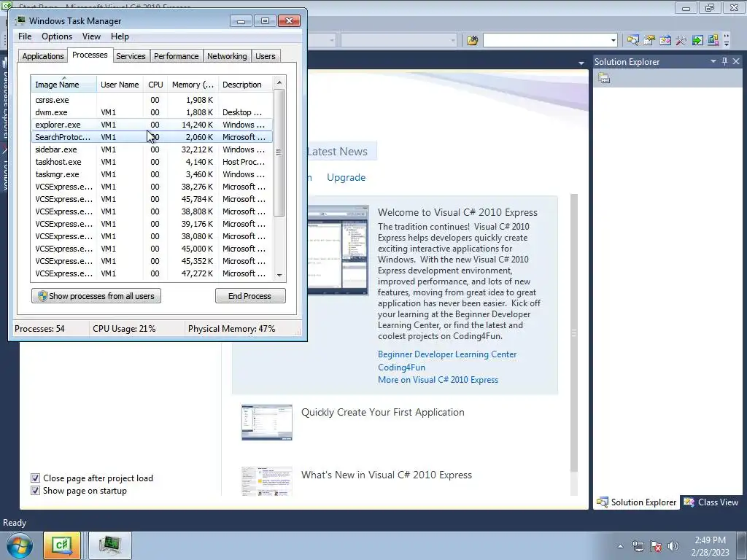Click Task Manager icon in taskbar
The image size is (747, 560).
point(109,545)
